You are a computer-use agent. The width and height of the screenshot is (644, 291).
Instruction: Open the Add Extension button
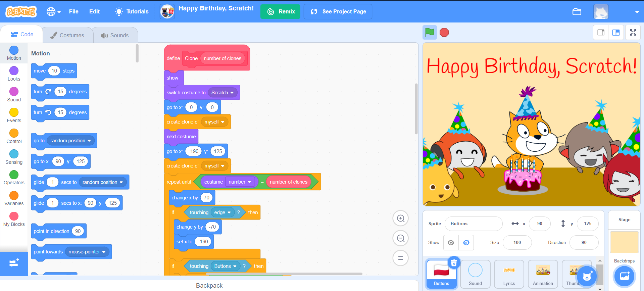(14, 263)
